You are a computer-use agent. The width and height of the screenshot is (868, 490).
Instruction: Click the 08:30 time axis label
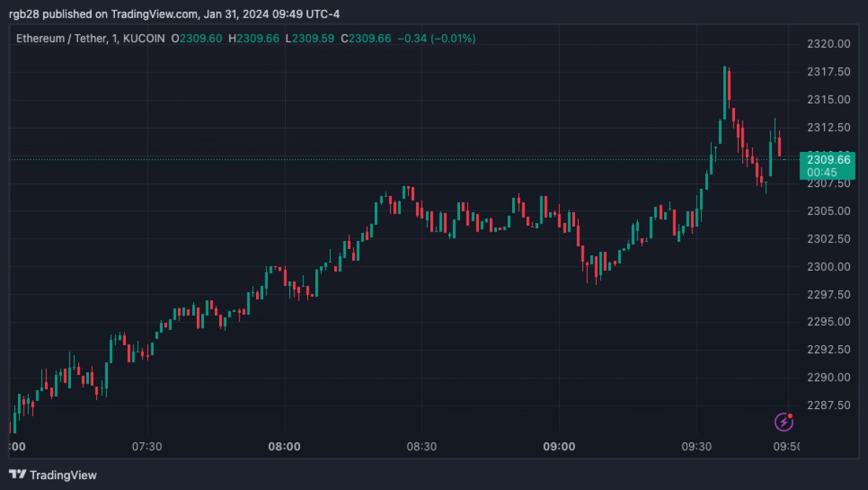[422, 447]
